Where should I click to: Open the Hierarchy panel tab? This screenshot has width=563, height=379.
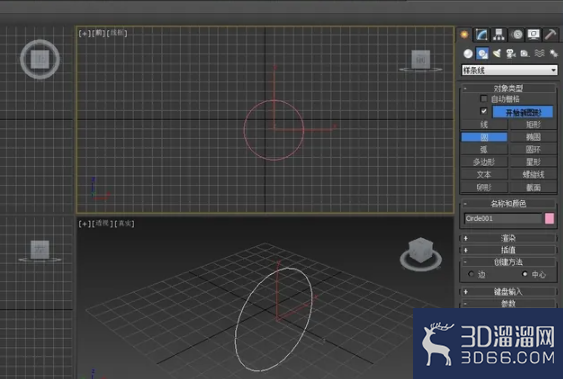pos(499,34)
